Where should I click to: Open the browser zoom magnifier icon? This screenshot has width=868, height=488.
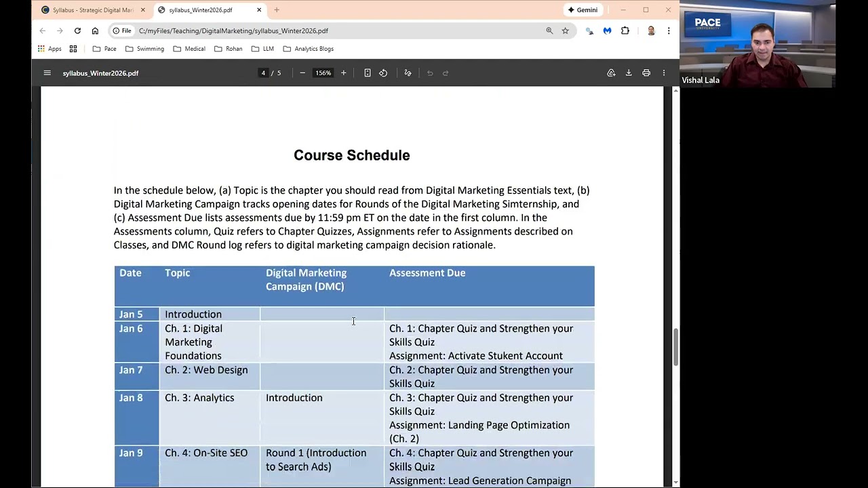tap(549, 30)
